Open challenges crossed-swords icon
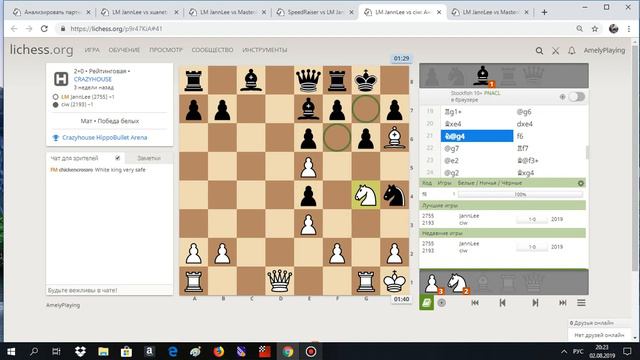Viewport: 640px width, 360px height. (556, 51)
